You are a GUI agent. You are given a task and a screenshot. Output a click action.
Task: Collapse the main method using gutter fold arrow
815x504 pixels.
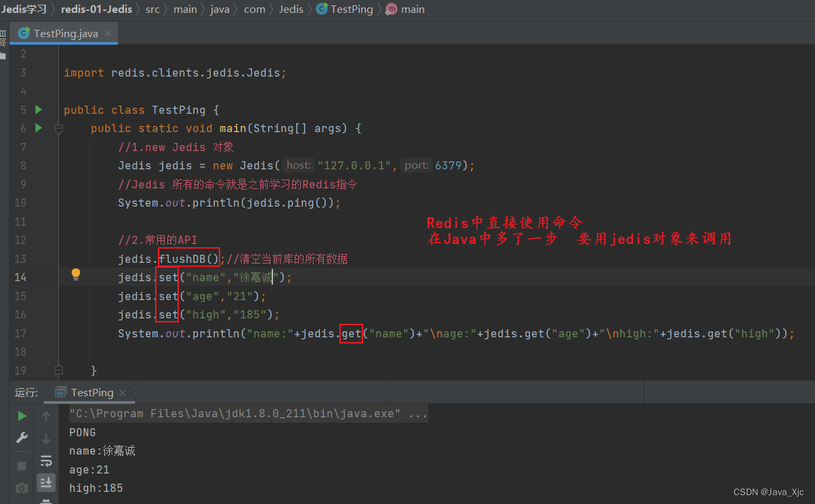tap(58, 129)
